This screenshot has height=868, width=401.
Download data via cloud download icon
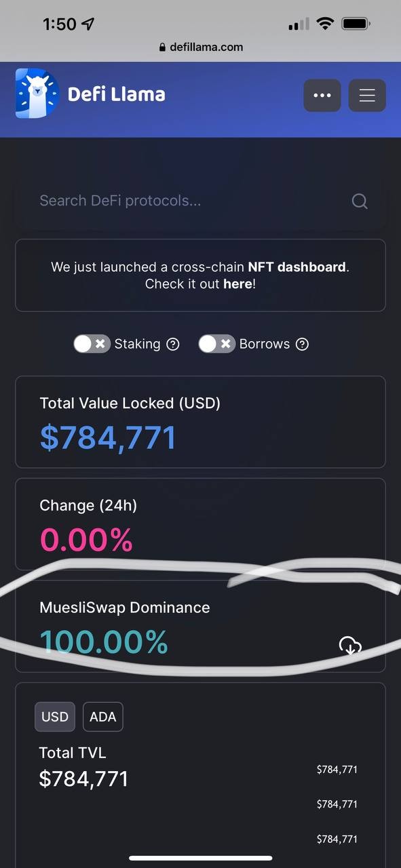tap(350, 646)
